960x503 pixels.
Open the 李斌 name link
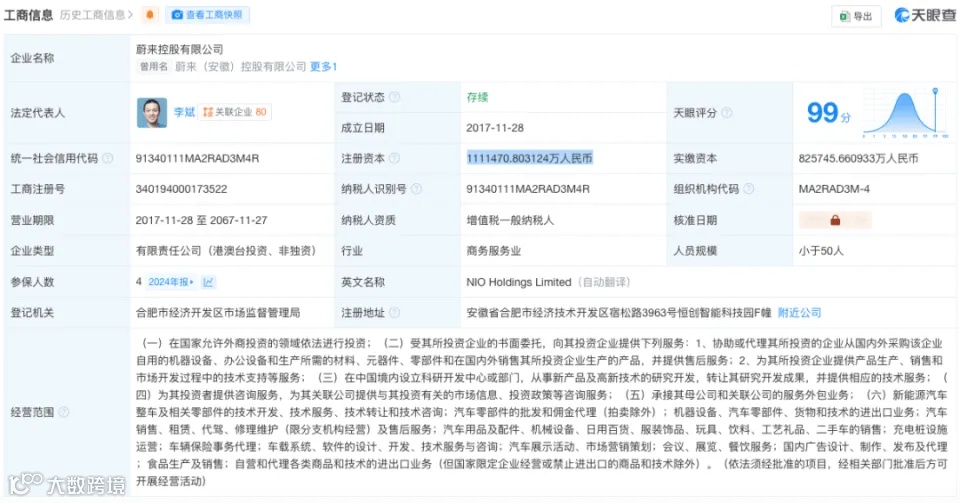(184, 112)
